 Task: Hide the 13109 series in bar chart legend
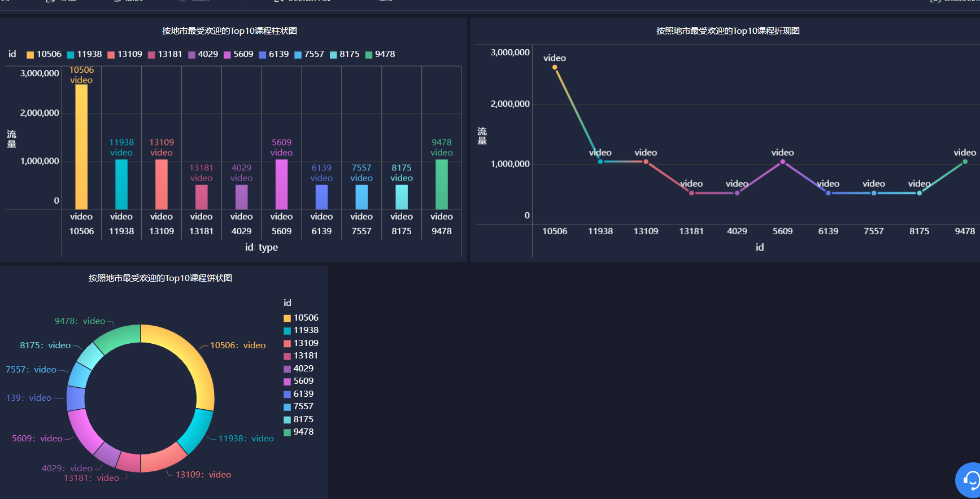125,54
